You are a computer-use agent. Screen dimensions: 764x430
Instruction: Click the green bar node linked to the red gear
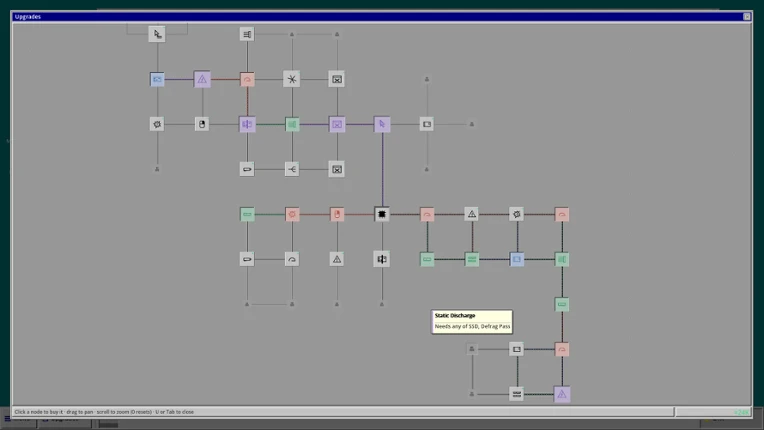pos(247,214)
